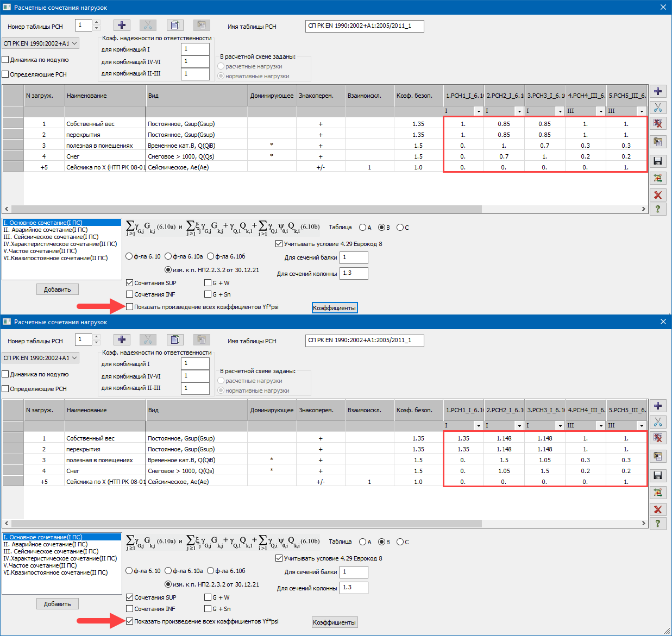This screenshot has height=636, width=672.
Task: Click the purple plus icon beside lower dialog's table number
Action: tap(122, 340)
